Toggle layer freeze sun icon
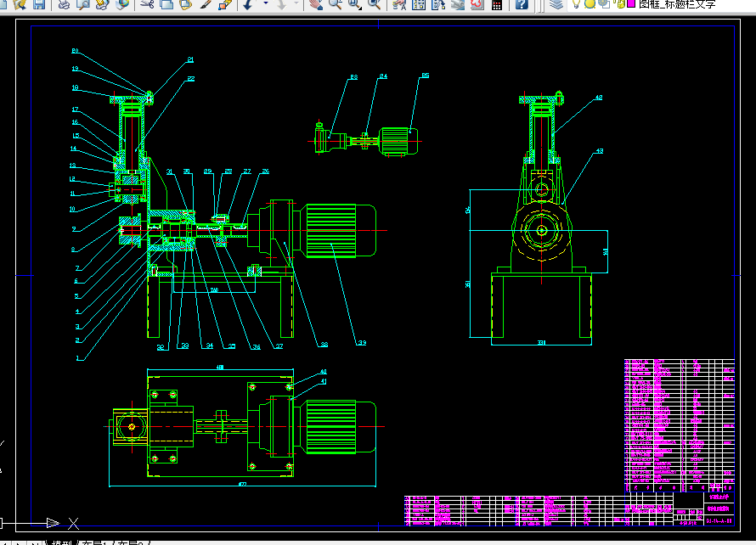756x545 pixels. [590, 4]
